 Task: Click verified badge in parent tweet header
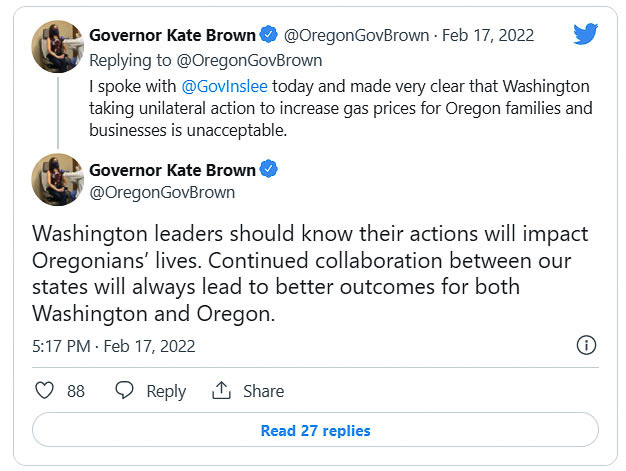268,35
